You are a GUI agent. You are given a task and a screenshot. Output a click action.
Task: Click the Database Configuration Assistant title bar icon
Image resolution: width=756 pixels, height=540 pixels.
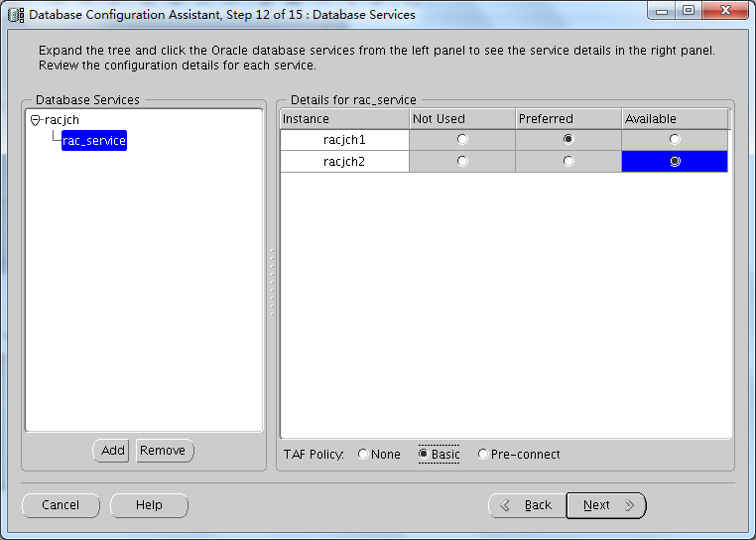(x=16, y=15)
